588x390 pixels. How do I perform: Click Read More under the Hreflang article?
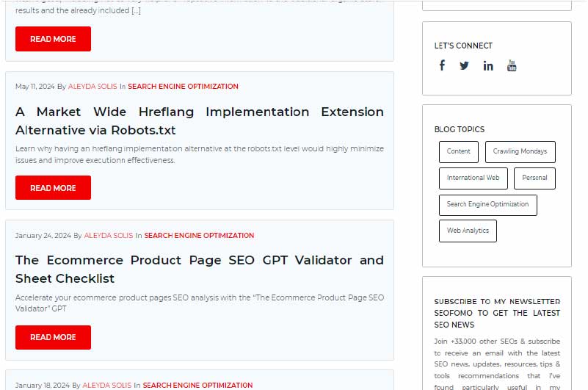(x=54, y=188)
